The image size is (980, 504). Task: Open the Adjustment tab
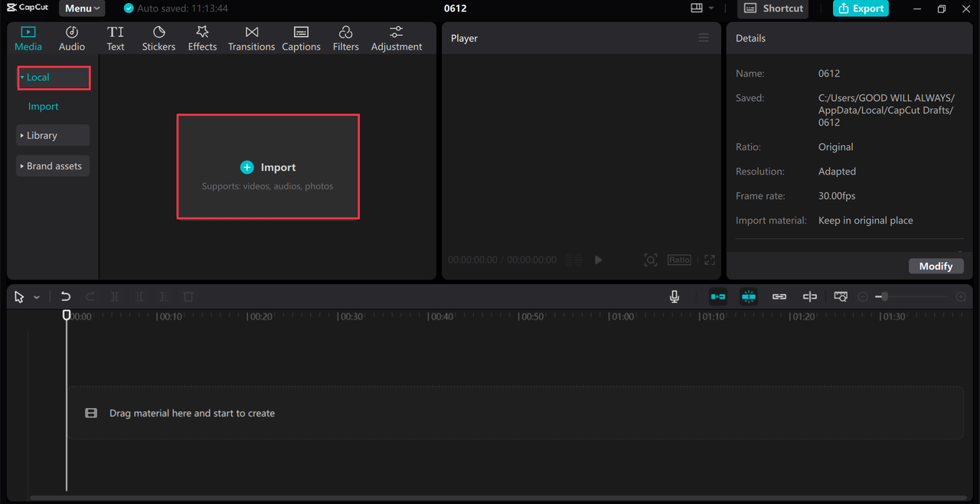coord(397,39)
